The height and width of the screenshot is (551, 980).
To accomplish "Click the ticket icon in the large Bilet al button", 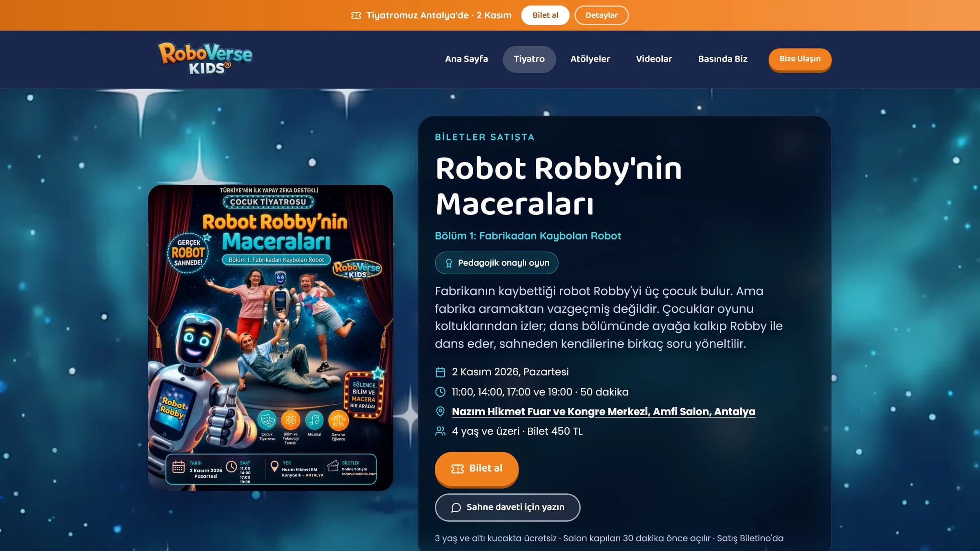I will point(457,469).
